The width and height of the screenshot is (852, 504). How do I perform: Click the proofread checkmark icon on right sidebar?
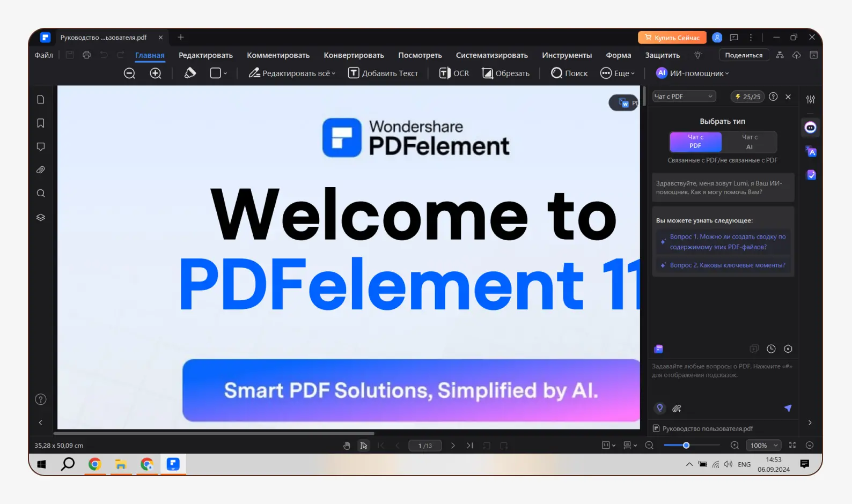(x=811, y=175)
